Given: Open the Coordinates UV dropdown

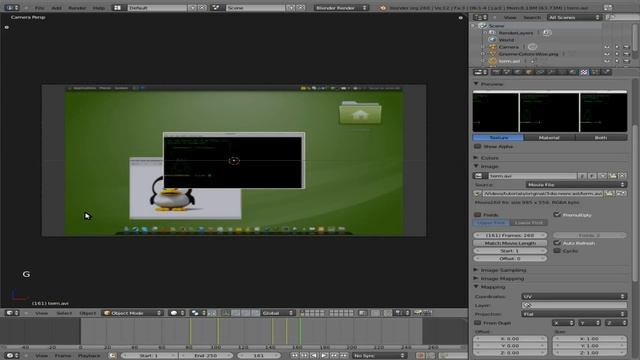Looking at the screenshot, I should [x=574, y=296].
